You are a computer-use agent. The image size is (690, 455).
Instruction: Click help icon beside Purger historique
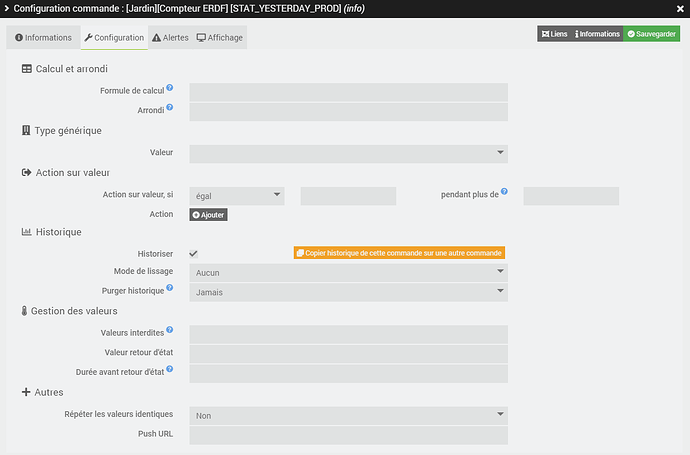(170, 289)
